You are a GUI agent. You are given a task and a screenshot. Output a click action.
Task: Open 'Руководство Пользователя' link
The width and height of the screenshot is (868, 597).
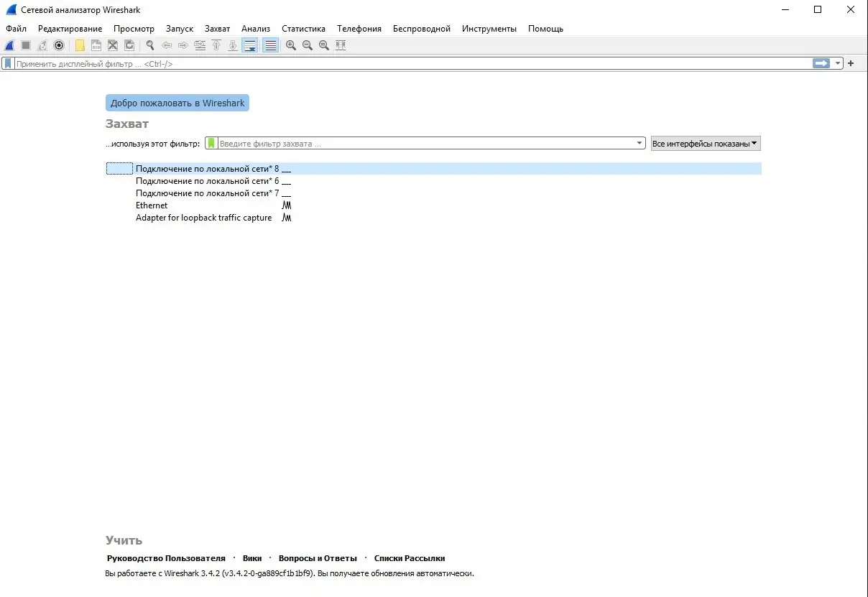tap(166, 558)
